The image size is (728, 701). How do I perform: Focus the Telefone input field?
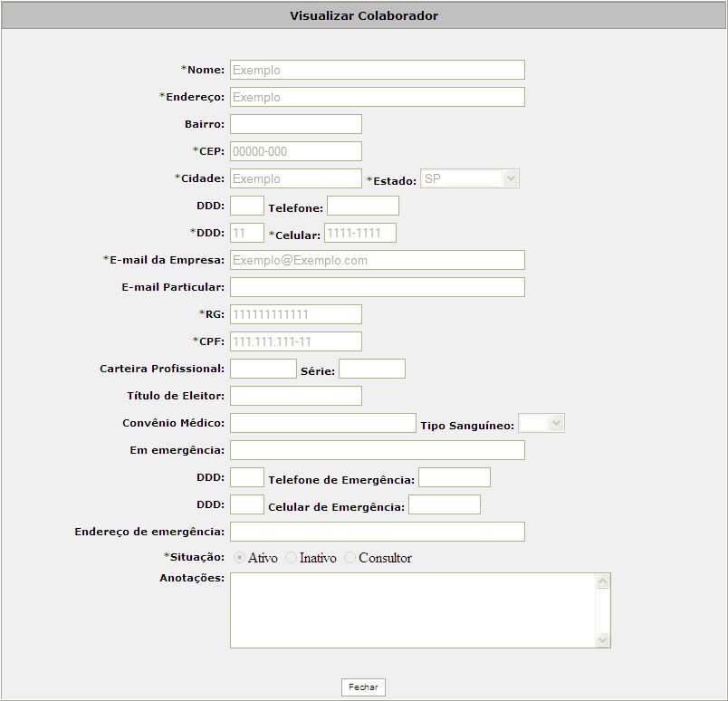(x=363, y=206)
